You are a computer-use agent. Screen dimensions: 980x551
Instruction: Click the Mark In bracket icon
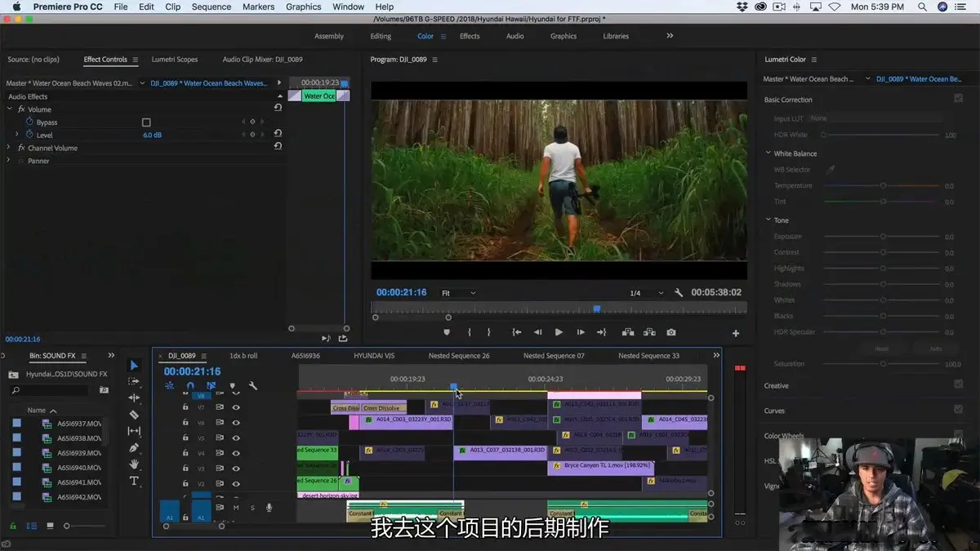(469, 332)
